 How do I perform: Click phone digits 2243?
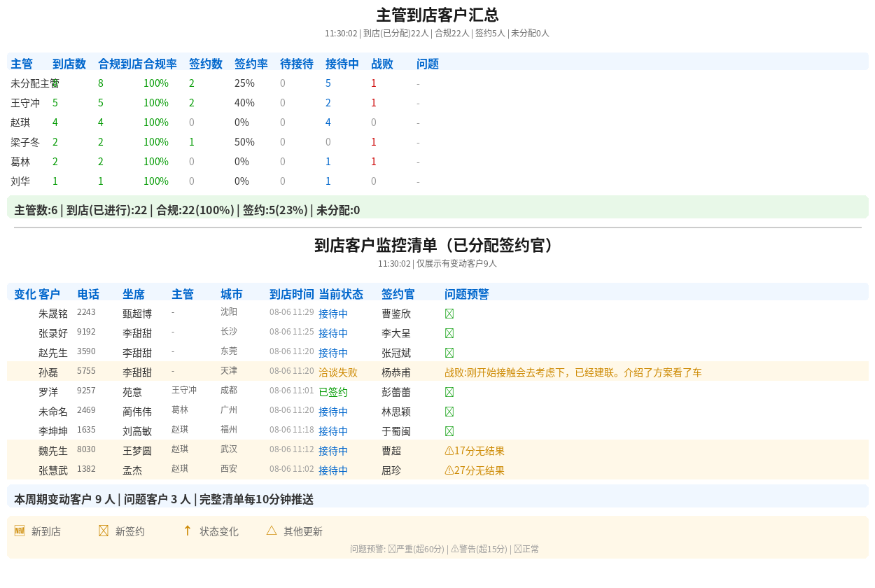click(x=86, y=312)
